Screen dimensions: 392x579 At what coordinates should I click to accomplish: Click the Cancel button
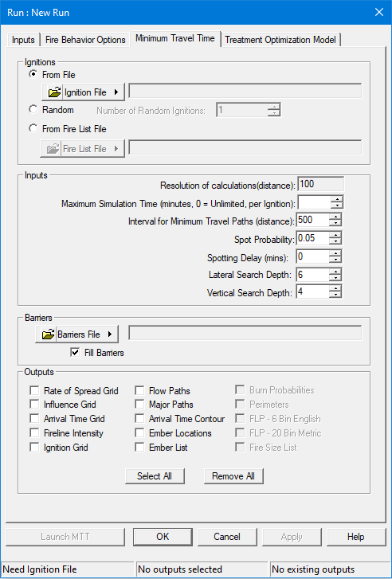coord(227,537)
